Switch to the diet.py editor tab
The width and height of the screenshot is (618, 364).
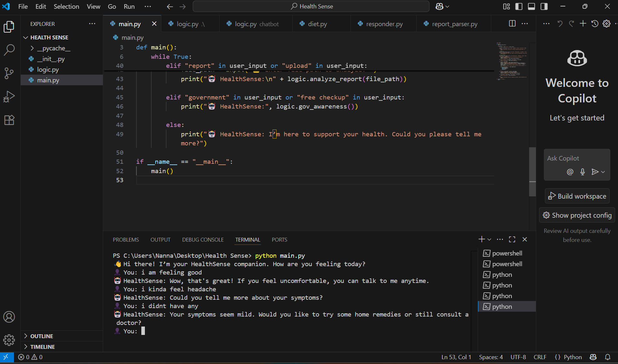[317, 24]
